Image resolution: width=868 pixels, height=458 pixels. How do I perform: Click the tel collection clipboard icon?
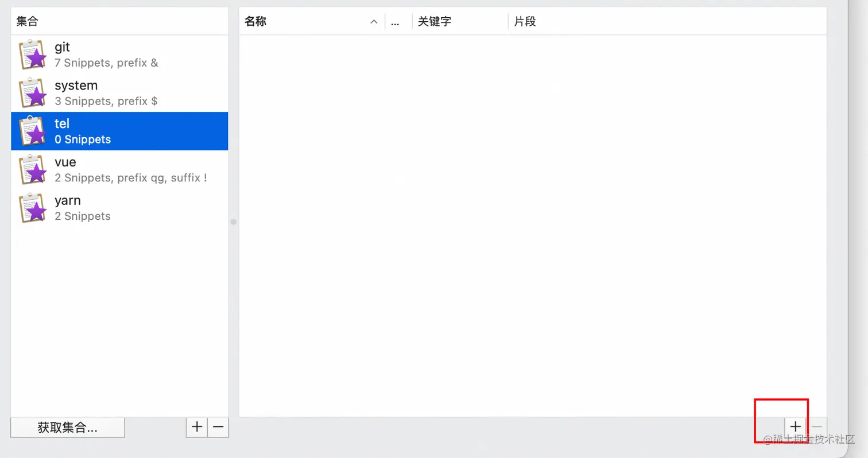coord(33,131)
